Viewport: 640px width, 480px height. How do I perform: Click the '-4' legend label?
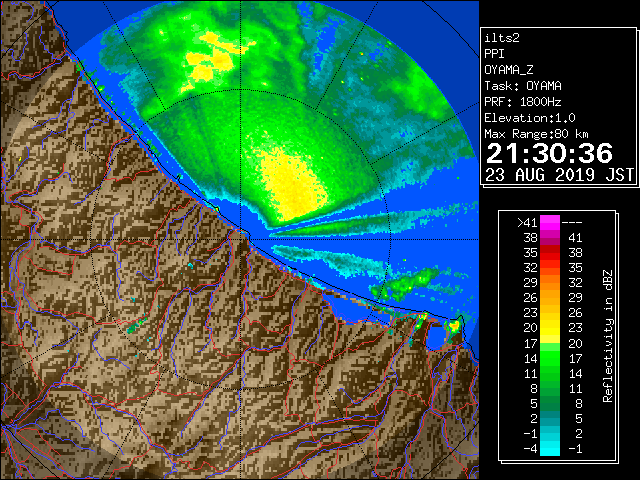530,449
